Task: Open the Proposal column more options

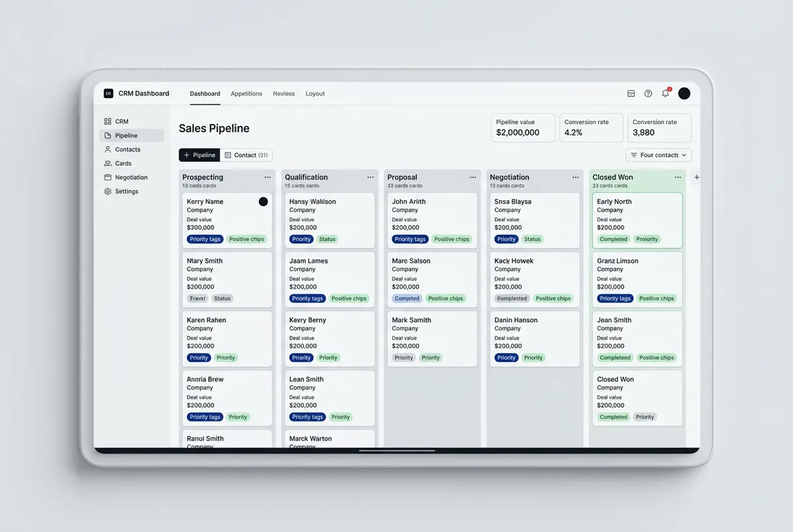Action: (x=473, y=177)
